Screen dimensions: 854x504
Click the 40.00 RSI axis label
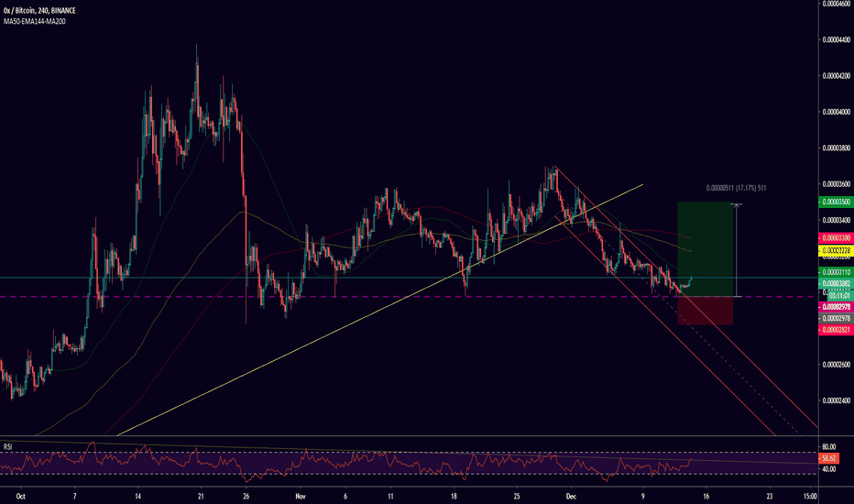click(x=829, y=469)
